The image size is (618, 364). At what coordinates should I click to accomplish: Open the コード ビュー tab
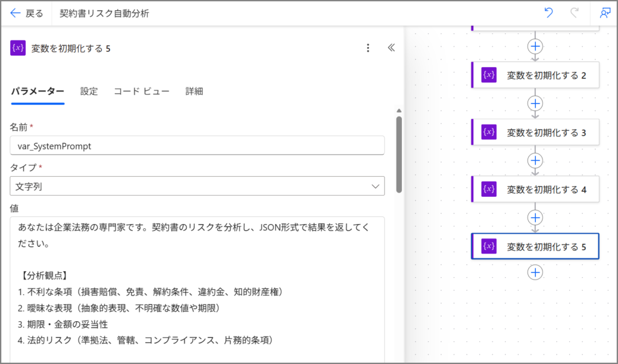tap(142, 91)
